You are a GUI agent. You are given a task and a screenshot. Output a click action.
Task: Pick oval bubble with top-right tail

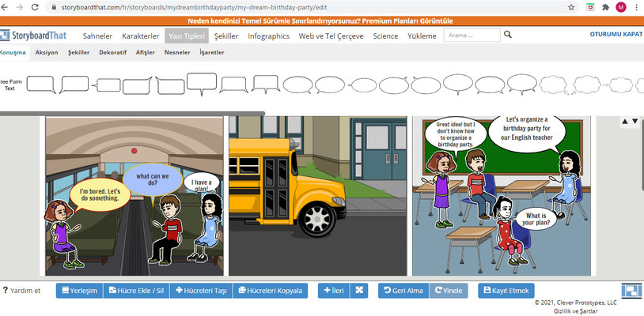click(x=393, y=85)
